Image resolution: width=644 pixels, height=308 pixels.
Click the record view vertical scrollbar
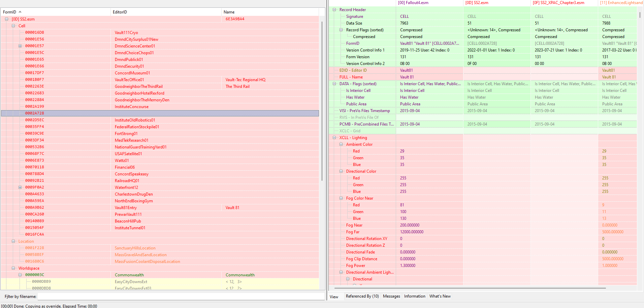pos(640,15)
